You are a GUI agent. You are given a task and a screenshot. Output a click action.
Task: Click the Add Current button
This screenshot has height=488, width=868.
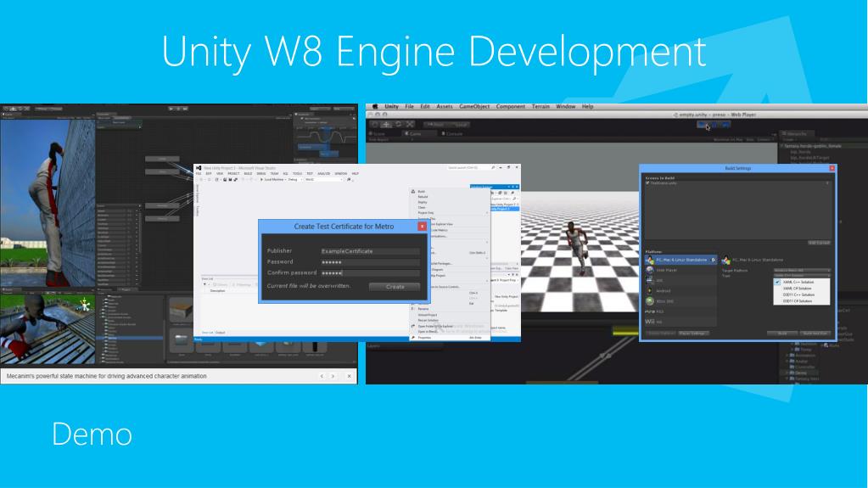click(819, 244)
